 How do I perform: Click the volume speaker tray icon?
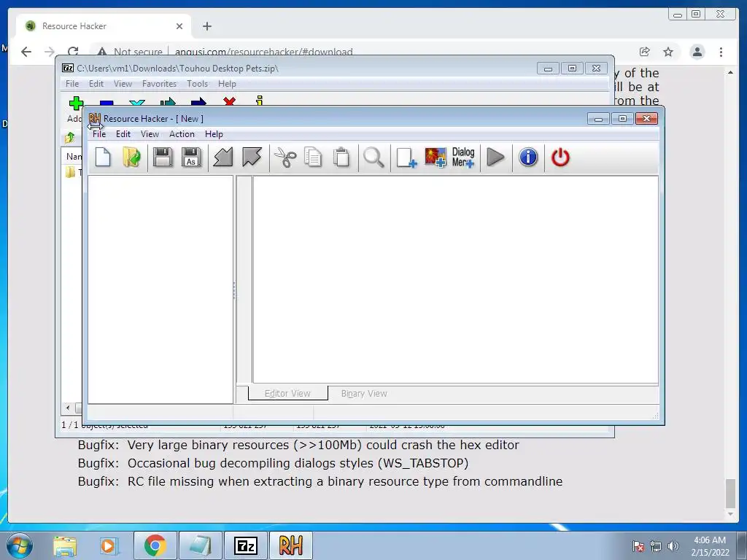click(673, 545)
